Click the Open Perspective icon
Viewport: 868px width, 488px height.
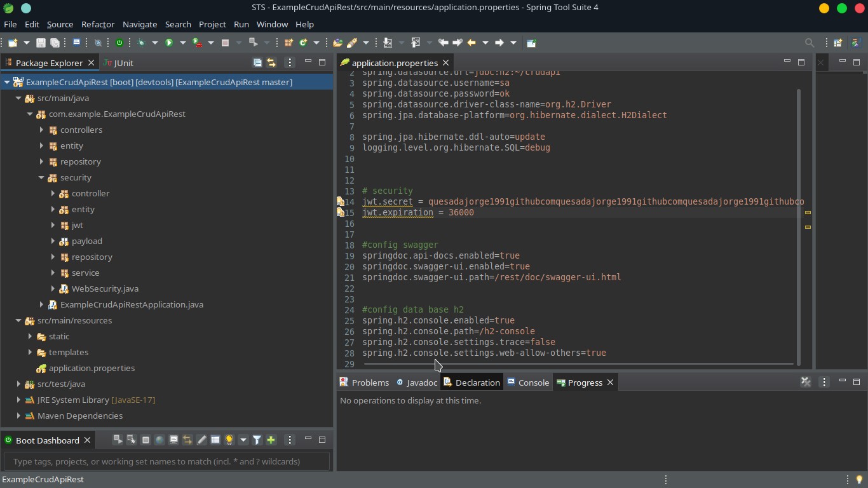pos(838,43)
